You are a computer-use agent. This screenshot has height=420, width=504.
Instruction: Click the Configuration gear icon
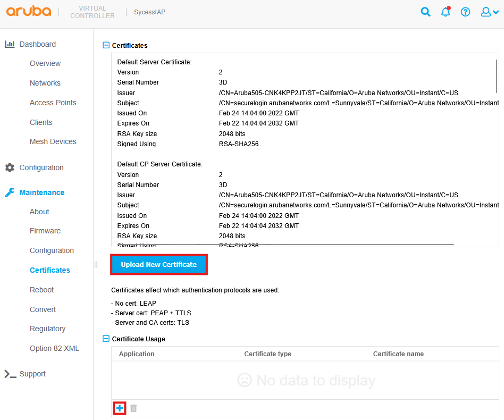pyautogui.click(x=10, y=167)
